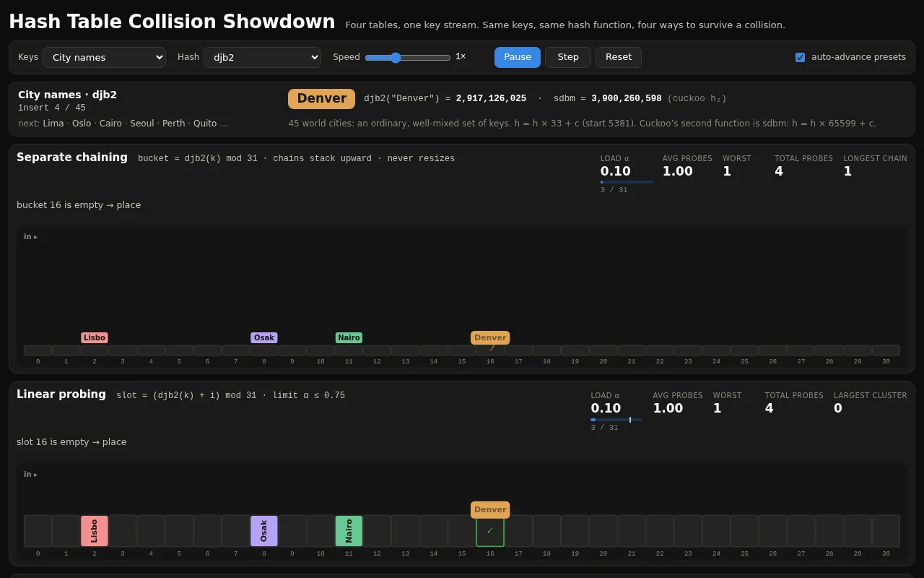Click the Avg Probes value in Linear probing
This screenshot has width=924, height=578.
point(668,408)
